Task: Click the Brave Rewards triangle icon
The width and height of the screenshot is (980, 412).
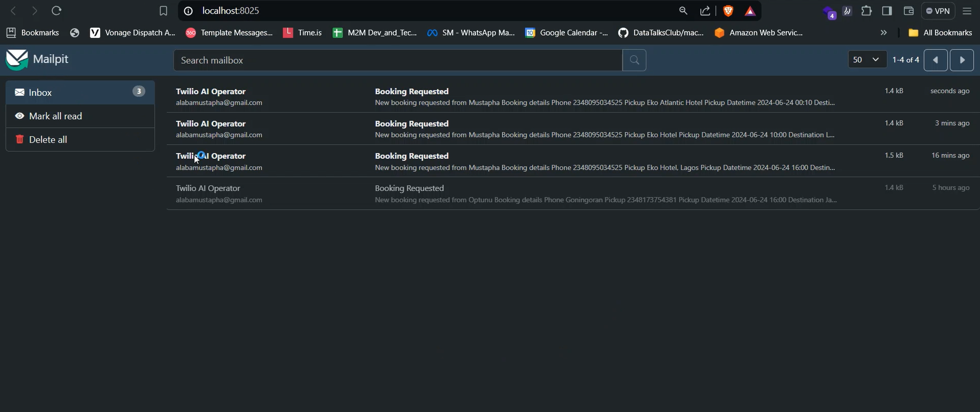Action: pyautogui.click(x=750, y=11)
